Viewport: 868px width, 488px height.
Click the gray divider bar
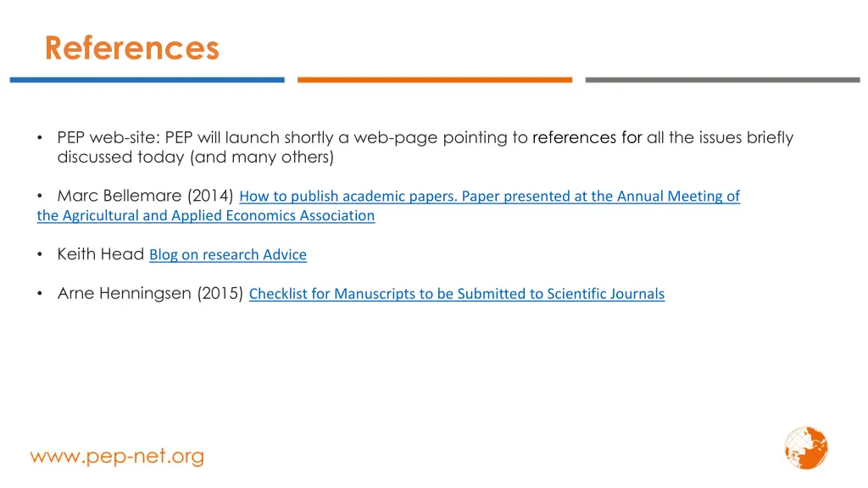click(x=722, y=80)
